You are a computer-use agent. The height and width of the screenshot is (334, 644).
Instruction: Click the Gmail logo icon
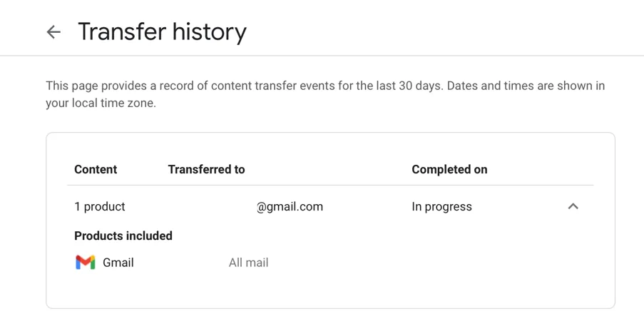[86, 263]
